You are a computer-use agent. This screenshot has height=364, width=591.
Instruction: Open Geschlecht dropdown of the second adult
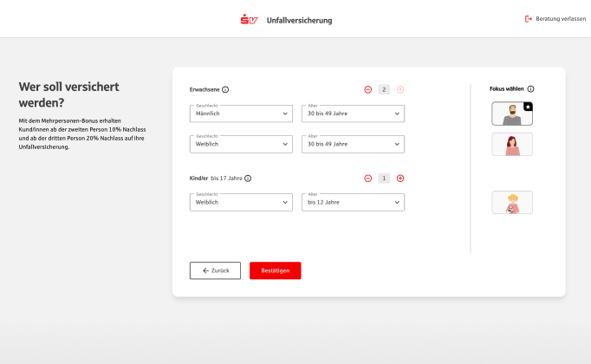click(241, 144)
